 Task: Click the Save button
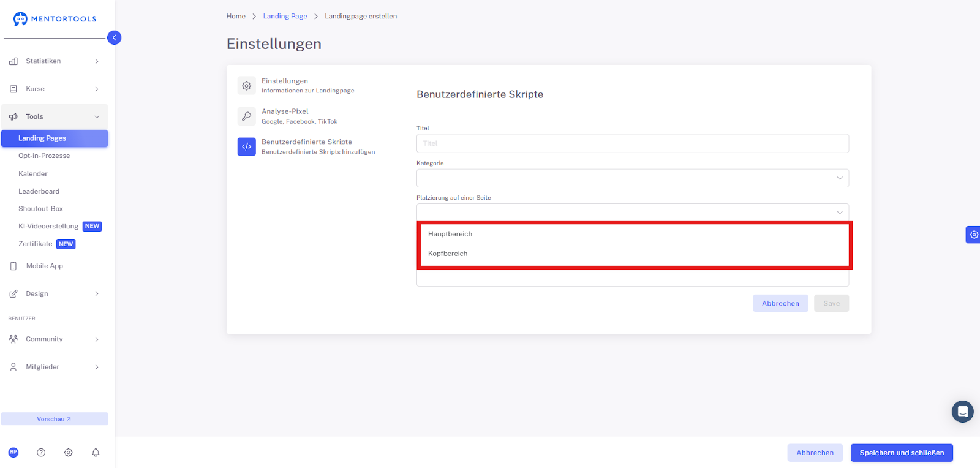coord(831,303)
